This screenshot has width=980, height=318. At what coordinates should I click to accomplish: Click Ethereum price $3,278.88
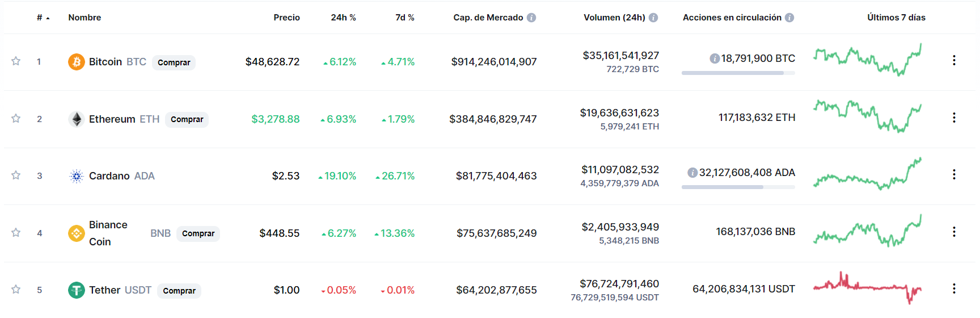pyautogui.click(x=276, y=119)
